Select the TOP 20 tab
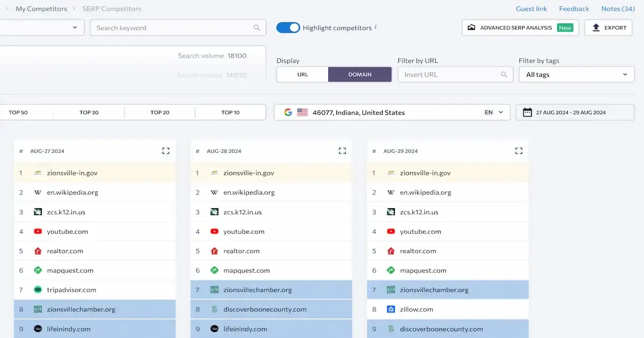Image resolution: width=644 pixels, height=338 pixels. [160, 112]
